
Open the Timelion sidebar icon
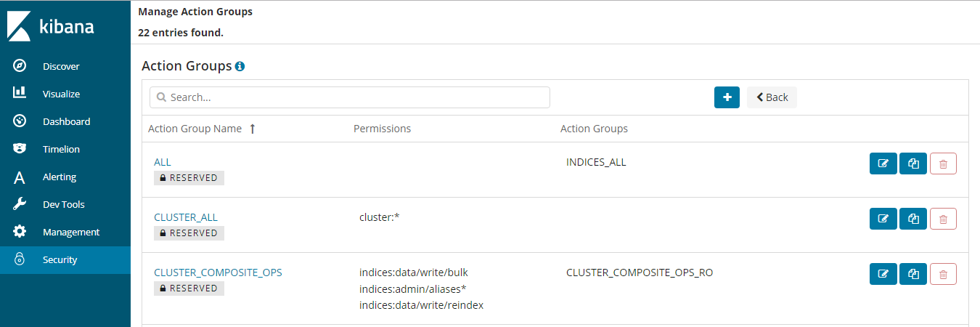(x=20, y=149)
